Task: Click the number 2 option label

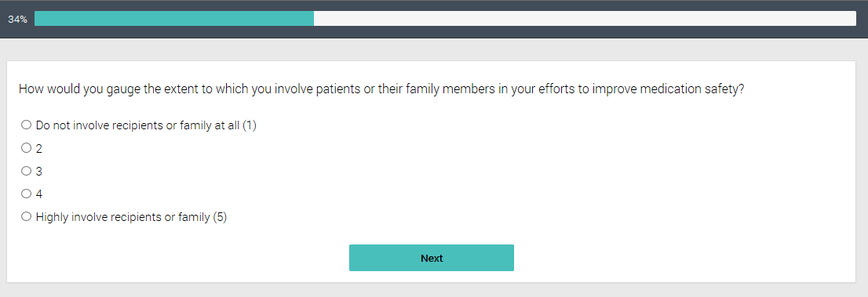Action: pyautogui.click(x=38, y=149)
